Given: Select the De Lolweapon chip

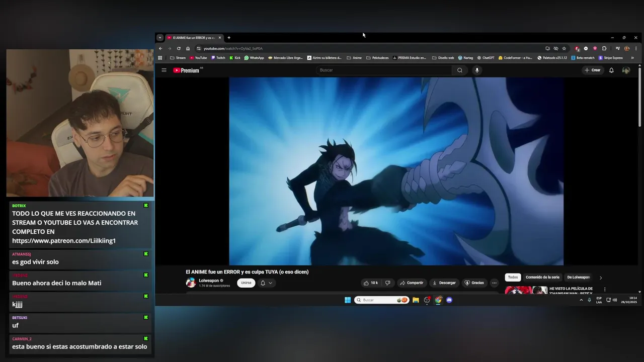Looking at the screenshot, I should coord(578,278).
